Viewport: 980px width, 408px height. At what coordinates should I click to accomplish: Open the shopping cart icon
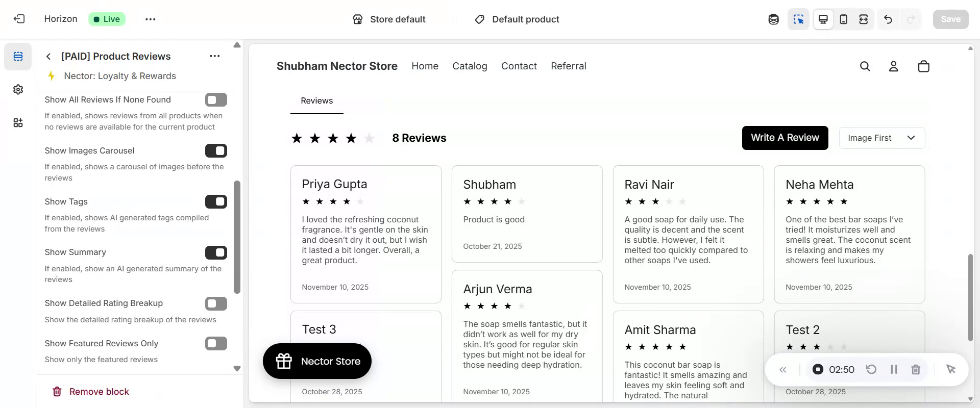point(923,66)
